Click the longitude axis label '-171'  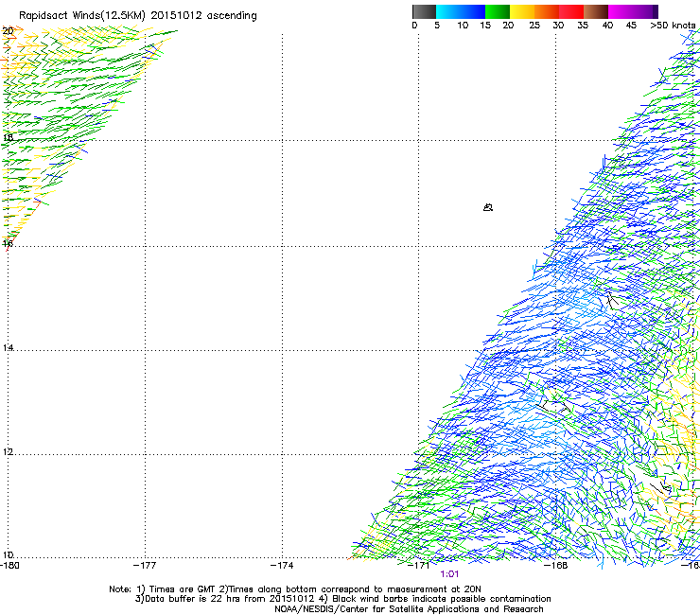tap(419, 566)
